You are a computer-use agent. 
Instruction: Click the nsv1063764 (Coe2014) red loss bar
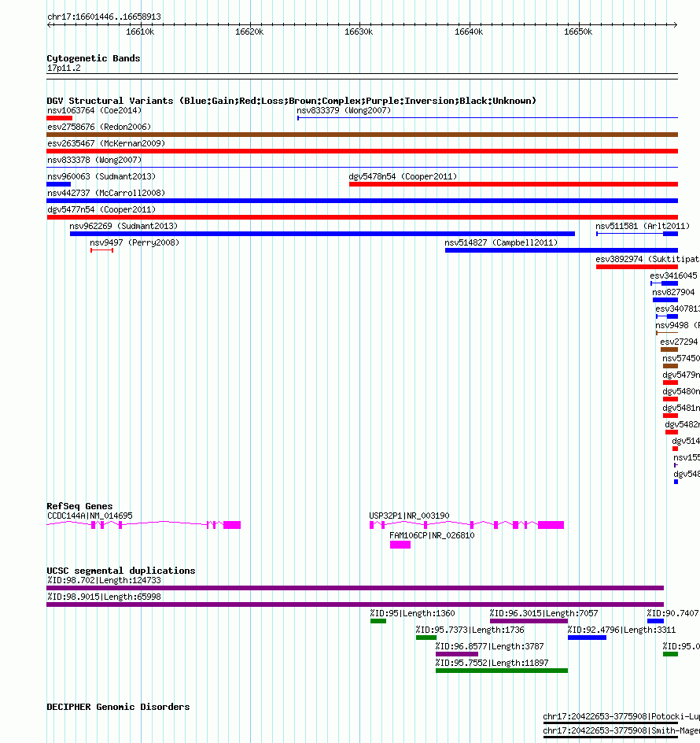(x=59, y=118)
